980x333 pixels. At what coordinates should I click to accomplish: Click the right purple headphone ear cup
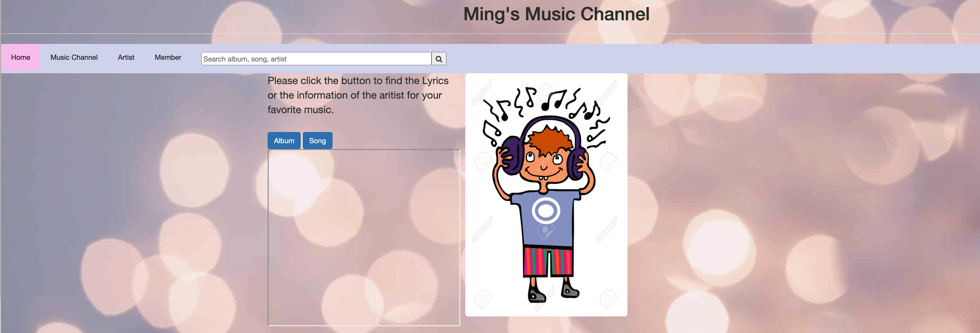click(x=577, y=164)
